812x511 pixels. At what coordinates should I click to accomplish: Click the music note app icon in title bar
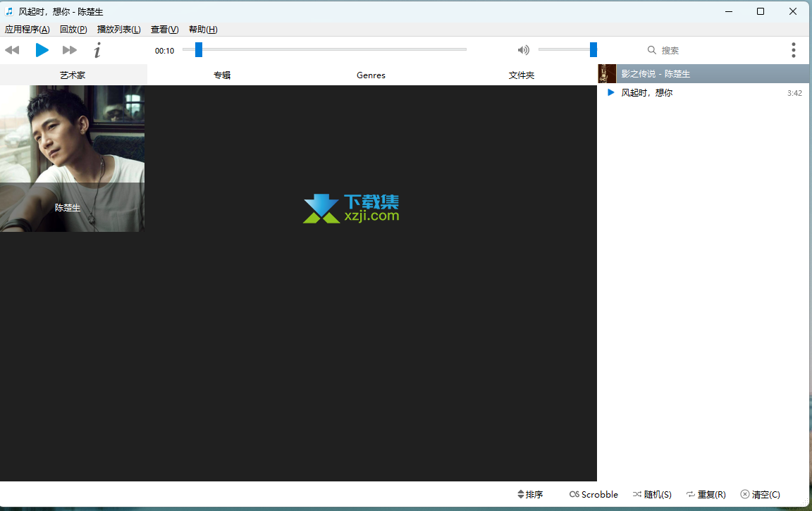coord(8,11)
